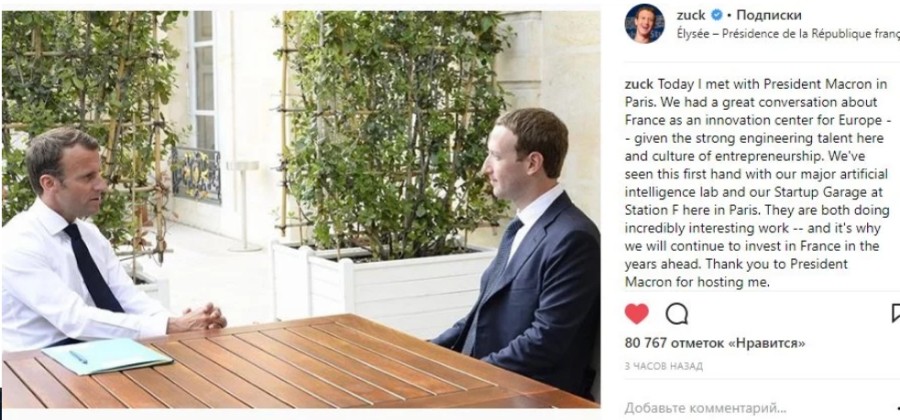Click the blue verified badge beside zuck
Screen dimensions: 900x420
[x=716, y=15]
